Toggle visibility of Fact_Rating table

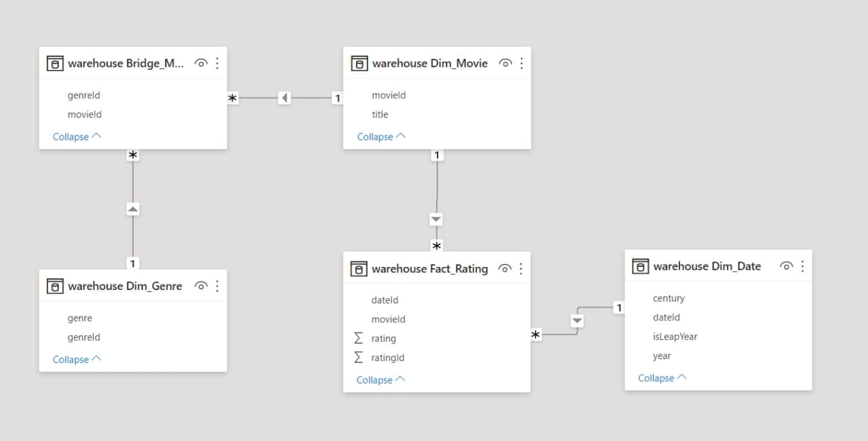pyautogui.click(x=505, y=269)
